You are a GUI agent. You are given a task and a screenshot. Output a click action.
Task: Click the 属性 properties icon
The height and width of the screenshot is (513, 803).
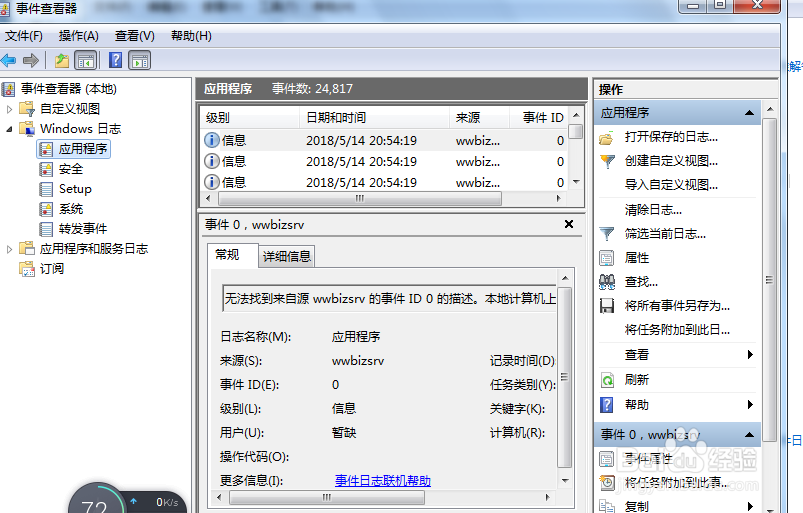pos(607,258)
